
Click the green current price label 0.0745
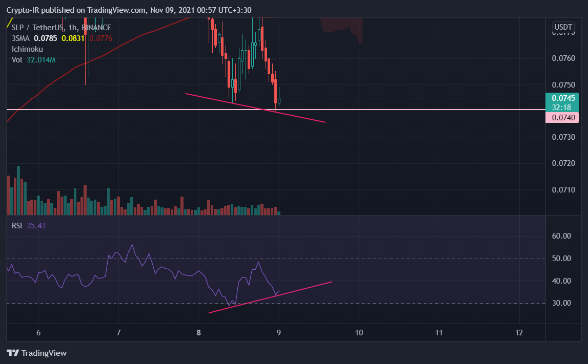click(563, 98)
